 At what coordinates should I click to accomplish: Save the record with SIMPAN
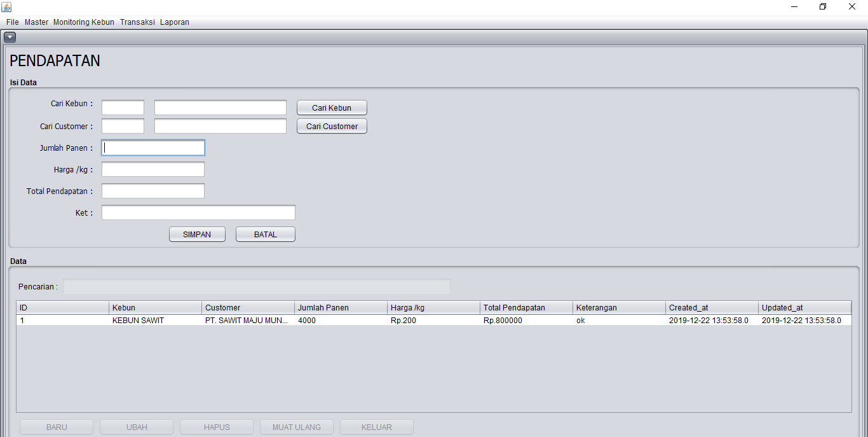click(x=197, y=234)
